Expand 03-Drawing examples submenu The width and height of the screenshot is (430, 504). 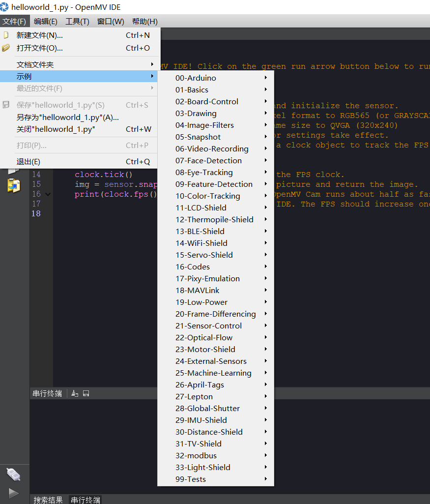pyautogui.click(x=216, y=114)
